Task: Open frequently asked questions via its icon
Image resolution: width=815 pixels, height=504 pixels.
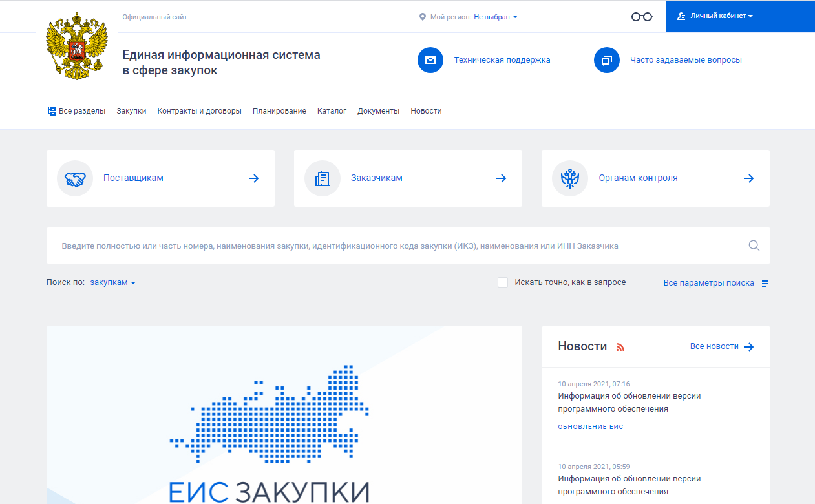Action: tap(606, 60)
